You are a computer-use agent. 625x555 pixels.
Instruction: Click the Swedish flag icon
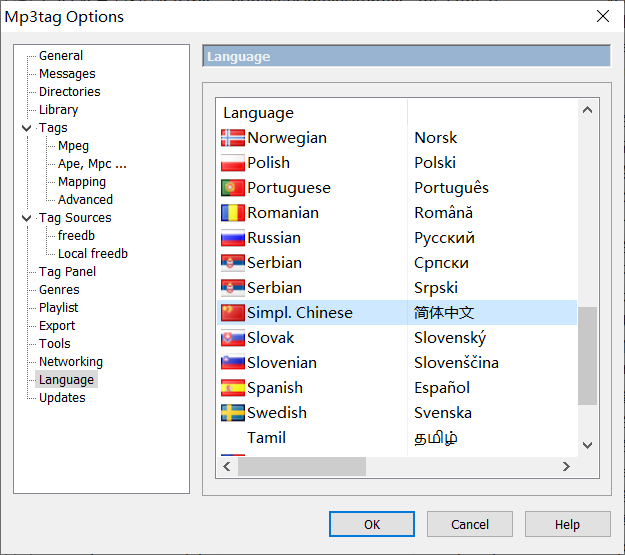pos(233,413)
